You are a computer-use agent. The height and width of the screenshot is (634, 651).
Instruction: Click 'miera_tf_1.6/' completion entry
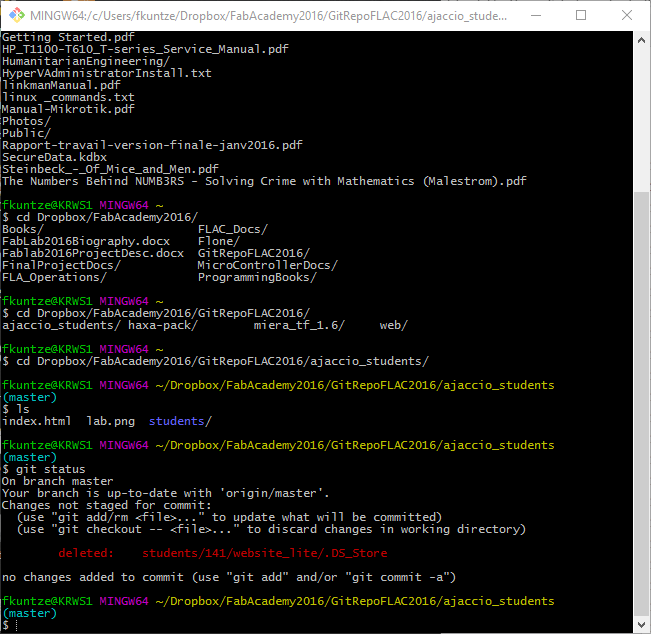[299, 325]
